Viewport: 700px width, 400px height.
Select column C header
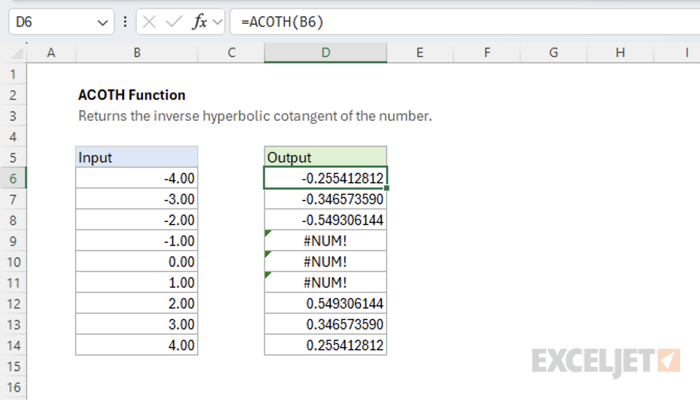pos(231,53)
